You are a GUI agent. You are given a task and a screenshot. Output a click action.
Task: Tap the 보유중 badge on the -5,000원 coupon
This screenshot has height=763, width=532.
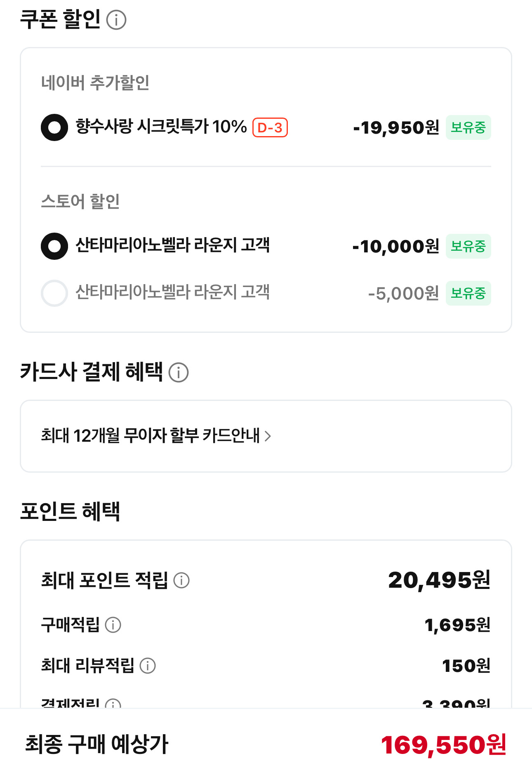pyautogui.click(x=468, y=293)
